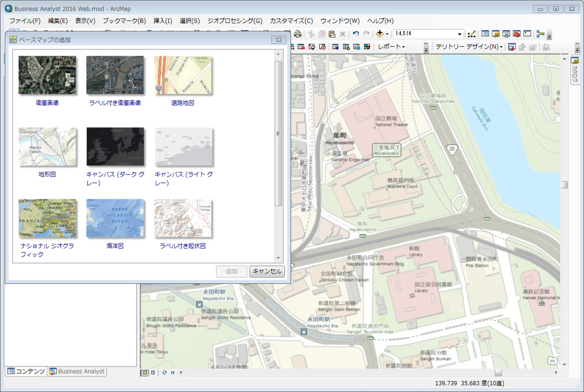The height and width of the screenshot is (392, 584).
Task: Switch to Layout View at map bottom
Action: pyautogui.click(x=153, y=373)
